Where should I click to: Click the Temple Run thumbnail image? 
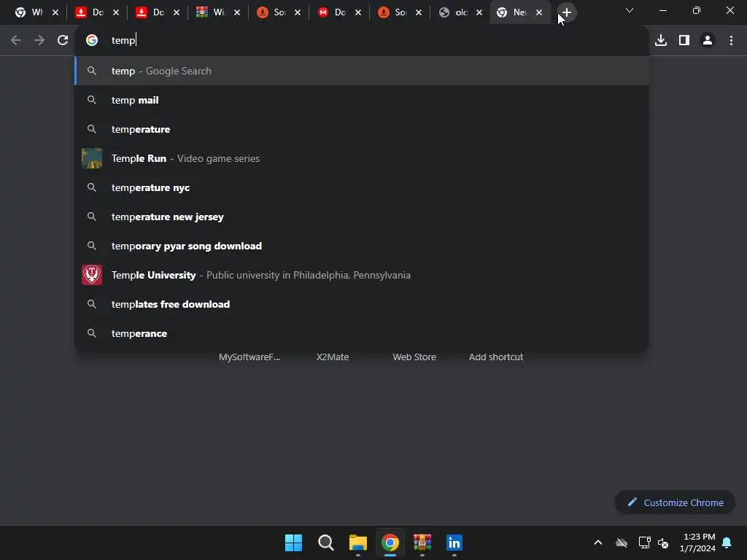click(x=92, y=158)
